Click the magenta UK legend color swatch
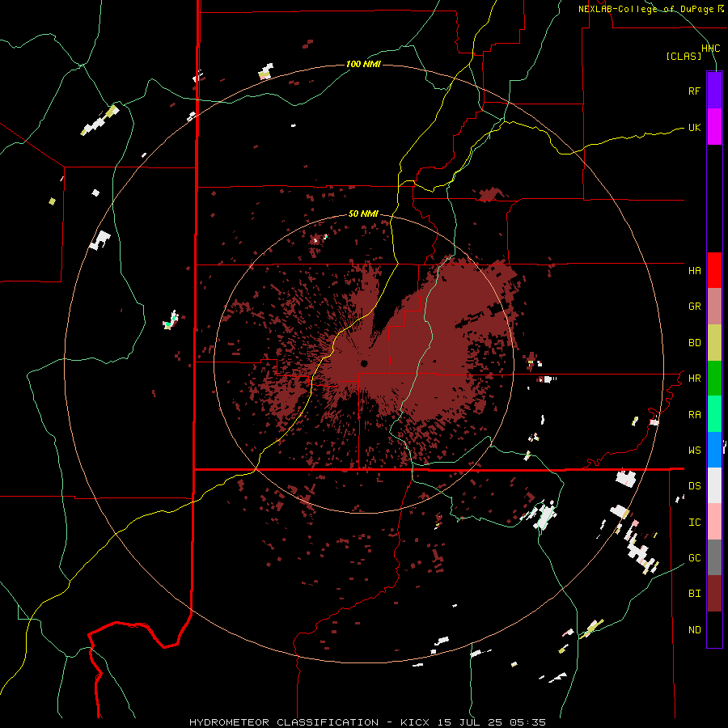This screenshot has height=728, width=728. point(714,127)
